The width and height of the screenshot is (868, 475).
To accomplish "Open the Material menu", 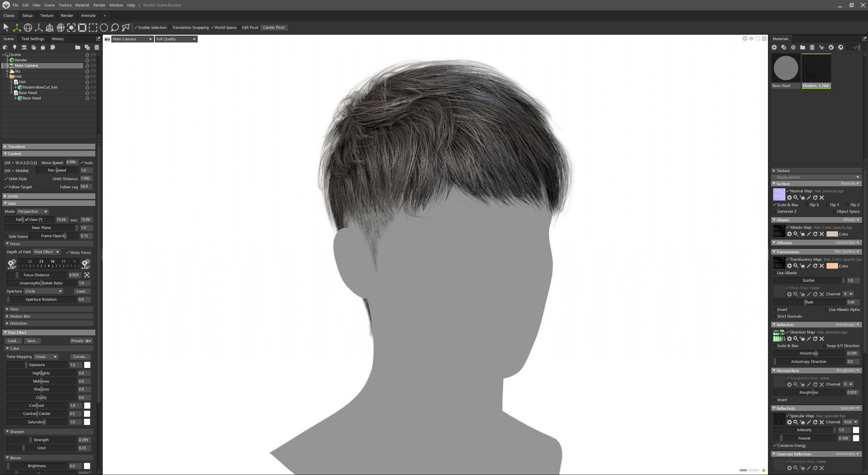I will pyautogui.click(x=82, y=5).
